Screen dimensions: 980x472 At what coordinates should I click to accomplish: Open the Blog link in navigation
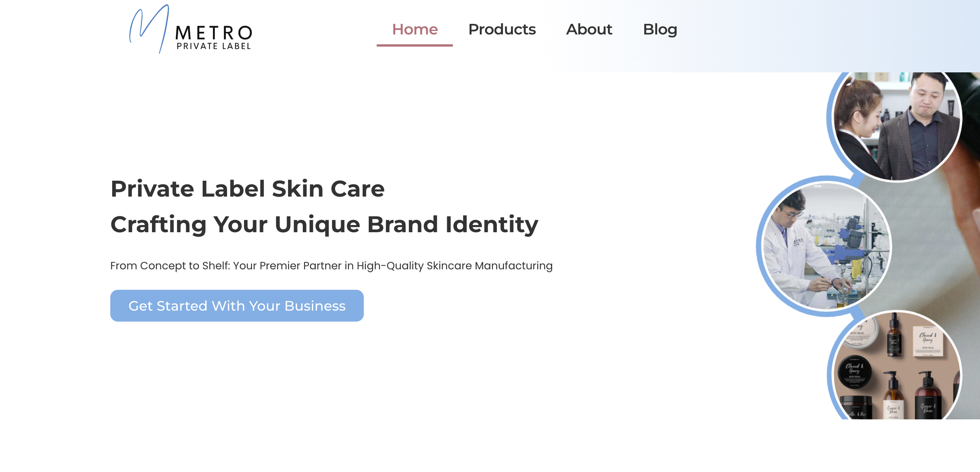(x=660, y=30)
